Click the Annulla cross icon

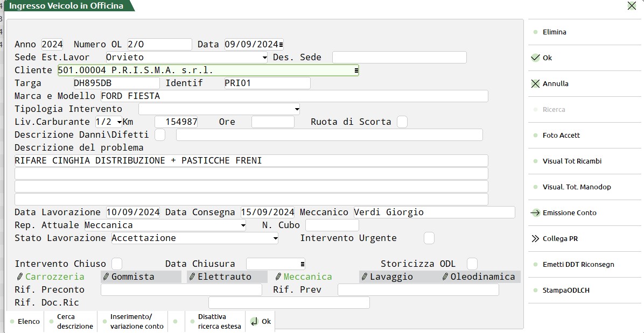point(535,83)
